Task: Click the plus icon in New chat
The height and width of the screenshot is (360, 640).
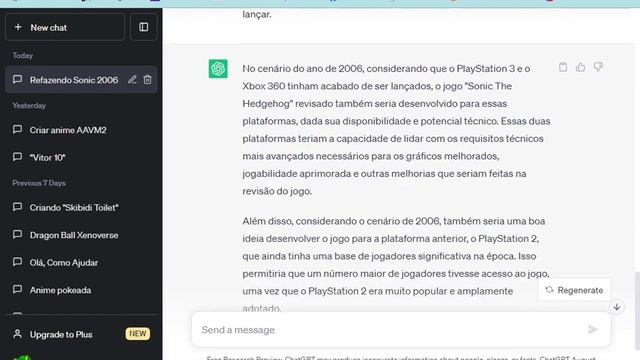Action: (x=18, y=27)
